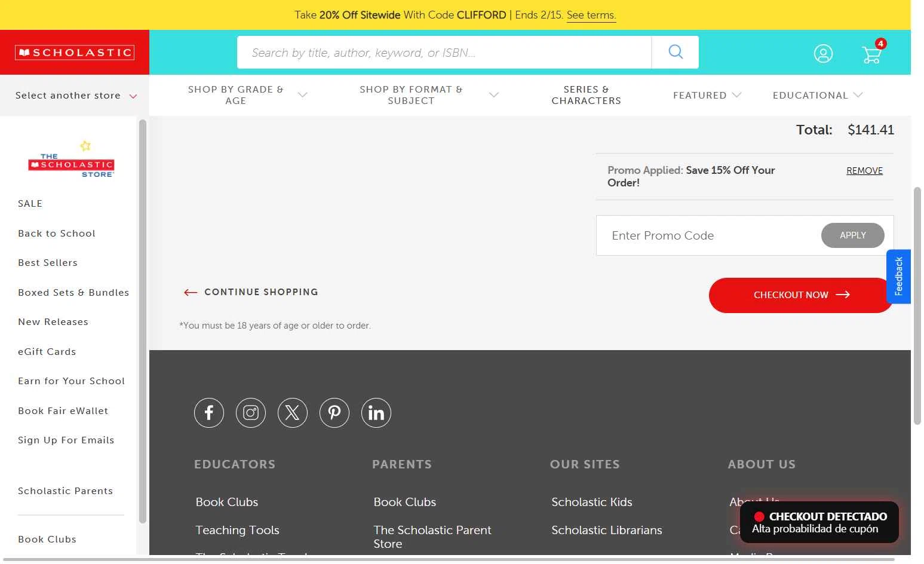Focus the Enter Promo Code field
This screenshot has width=924, height=564.
point(709,235)
